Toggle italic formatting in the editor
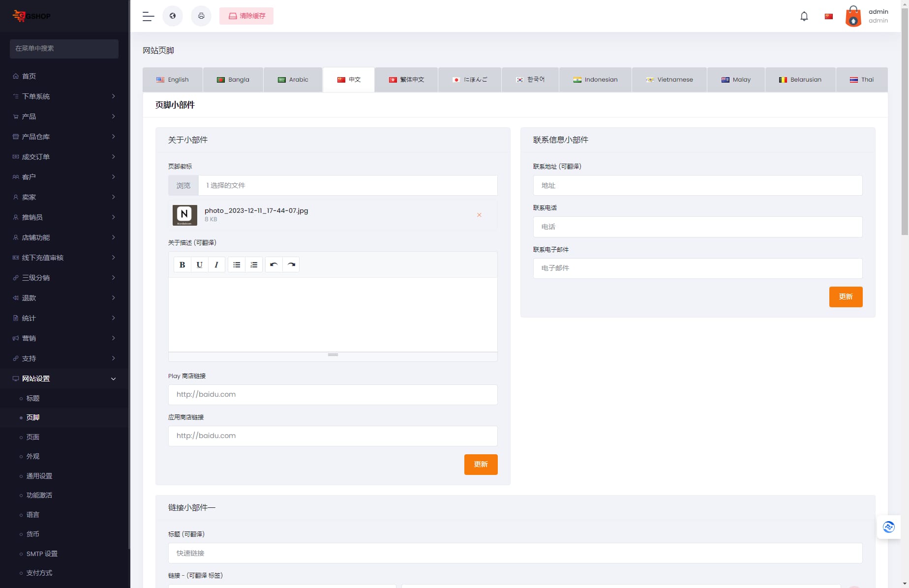Screen dimensions: 909x588 click(216, 265)
